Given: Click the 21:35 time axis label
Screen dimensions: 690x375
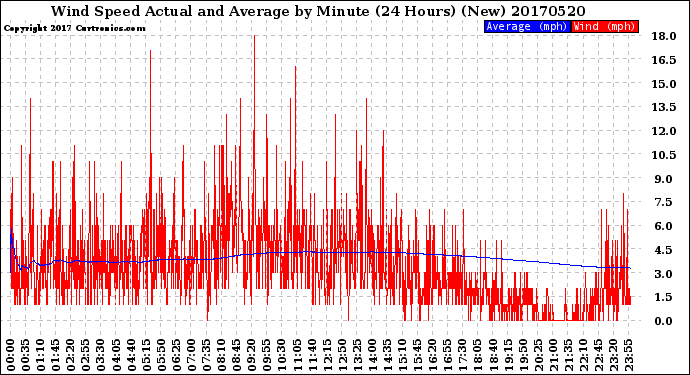Looking at the screenshot, I should (569, 355).
